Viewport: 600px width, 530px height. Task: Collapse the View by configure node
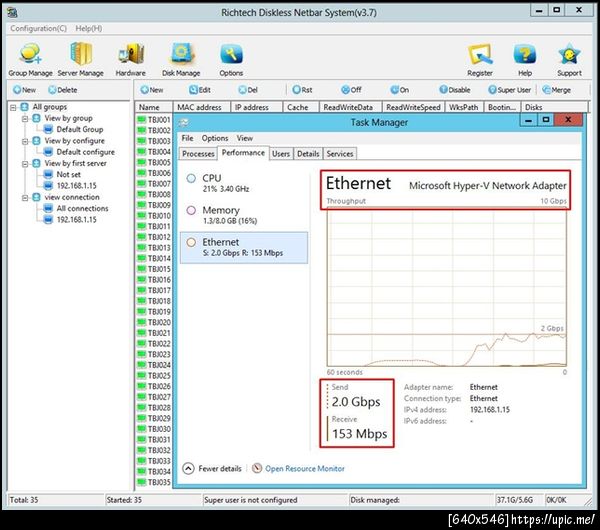click(25, 141)
